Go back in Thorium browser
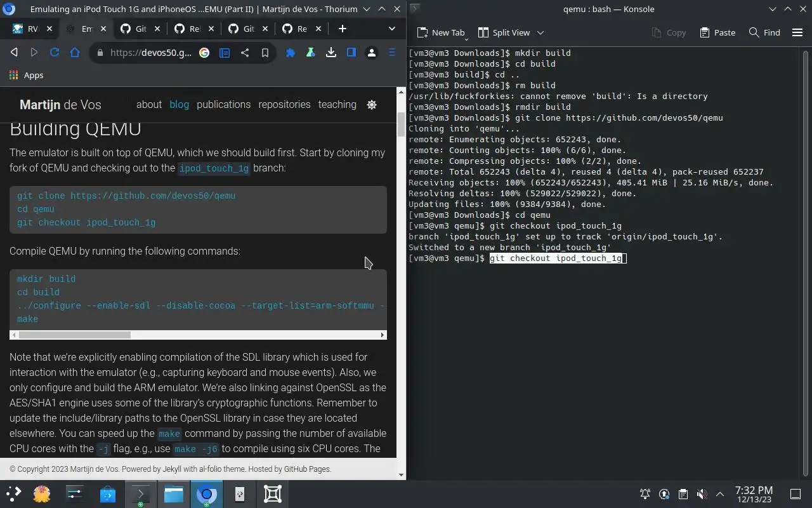This screenshot has height=508, width=812. [14, 53]
